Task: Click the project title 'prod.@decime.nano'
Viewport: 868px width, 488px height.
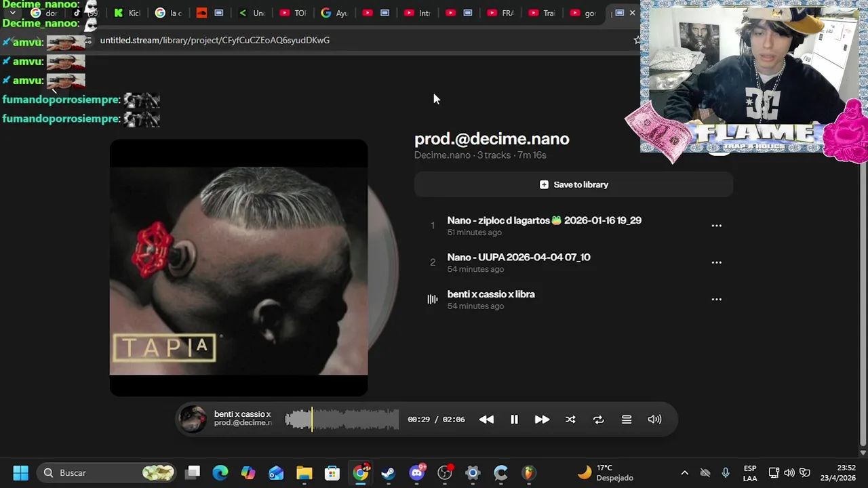Action: (492, 138)
